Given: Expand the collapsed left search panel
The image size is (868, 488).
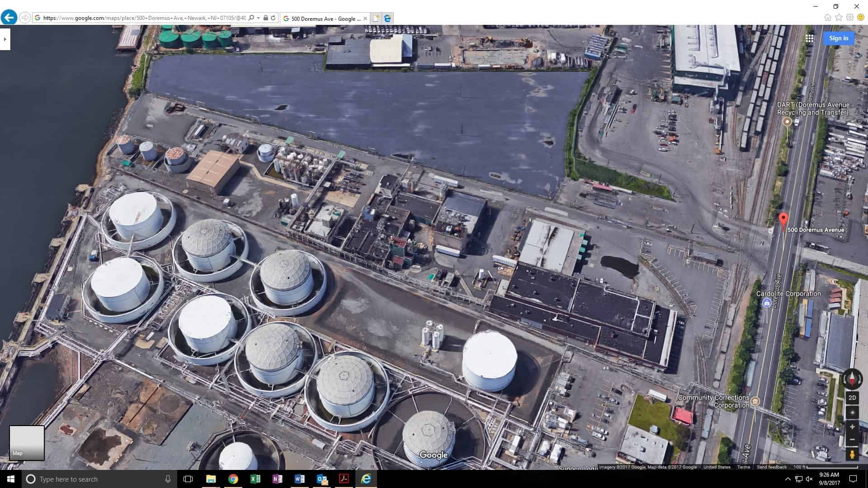Looking at the screenshot, I should pyautogui.click(x=5, y=38).
